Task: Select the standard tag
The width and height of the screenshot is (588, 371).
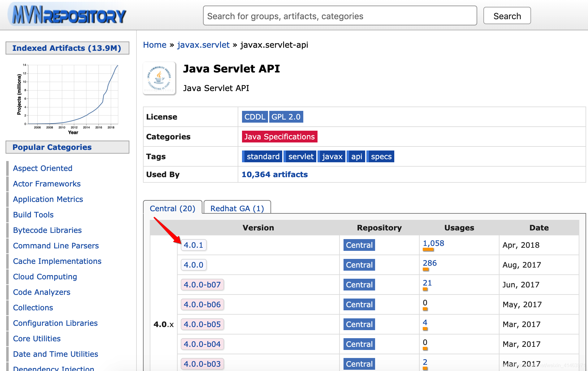Action: click(262, 156)
